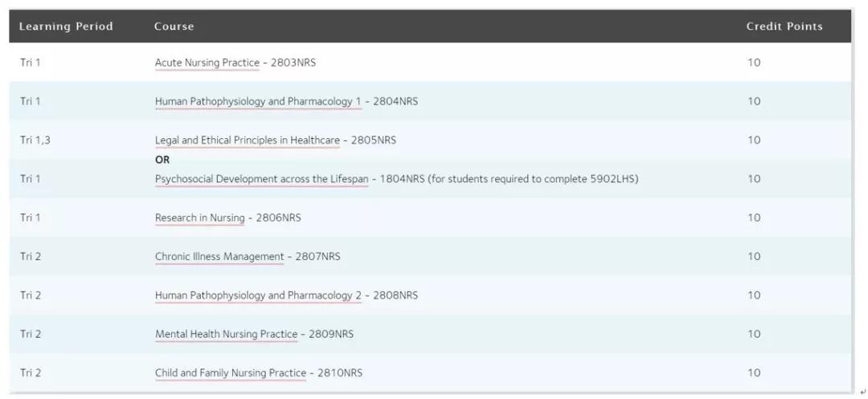Click the Credit Points column header

(784, 26)
